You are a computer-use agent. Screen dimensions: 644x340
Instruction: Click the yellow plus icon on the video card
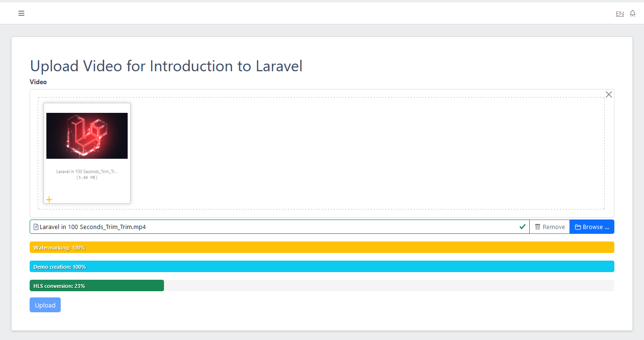click(49, 199)
